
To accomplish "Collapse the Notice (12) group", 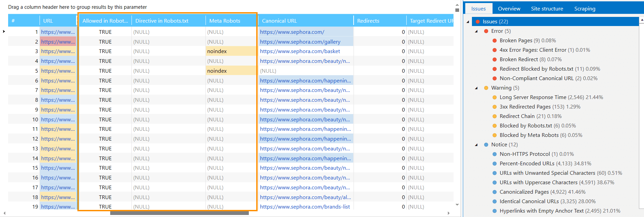I will click(x=476, y=145).
